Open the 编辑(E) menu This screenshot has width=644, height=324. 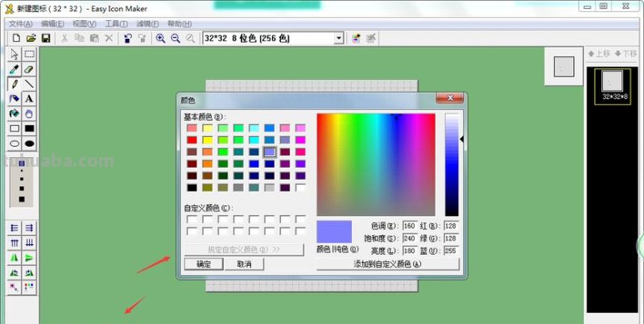[x=52, y=24]
